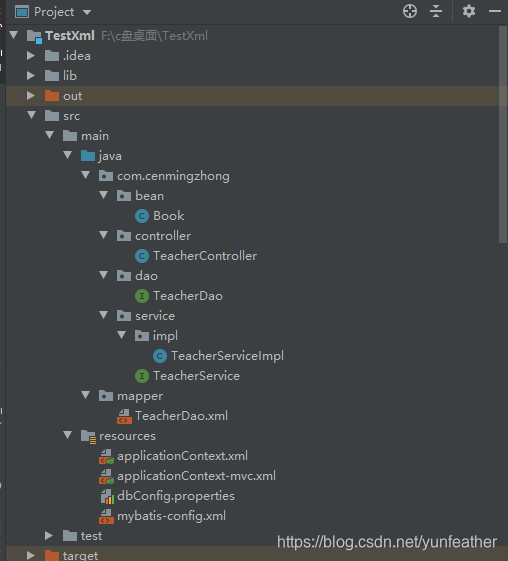This screenshot has width=508, height=561.
Task: Collapse the bean package arrow
Action: pos(104,195)
